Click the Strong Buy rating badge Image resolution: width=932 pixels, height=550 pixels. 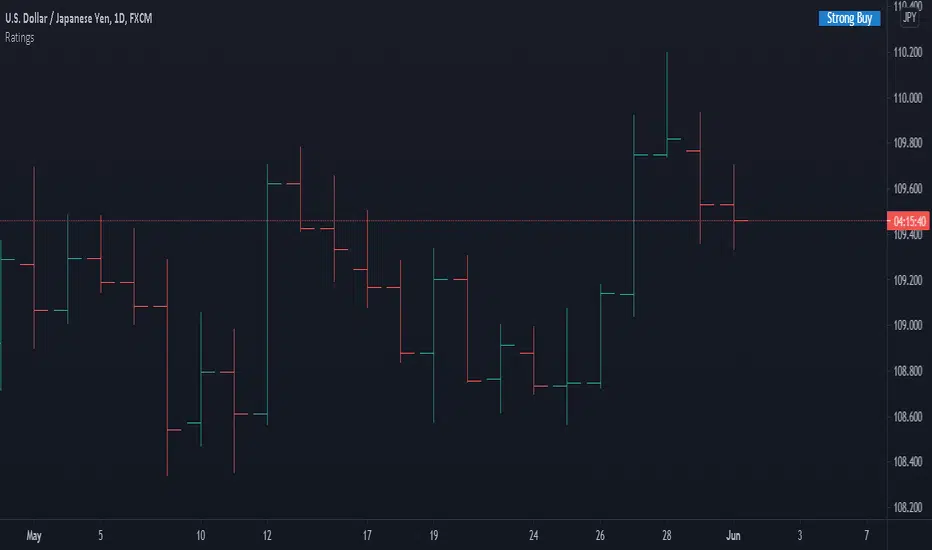coord(849,18)
